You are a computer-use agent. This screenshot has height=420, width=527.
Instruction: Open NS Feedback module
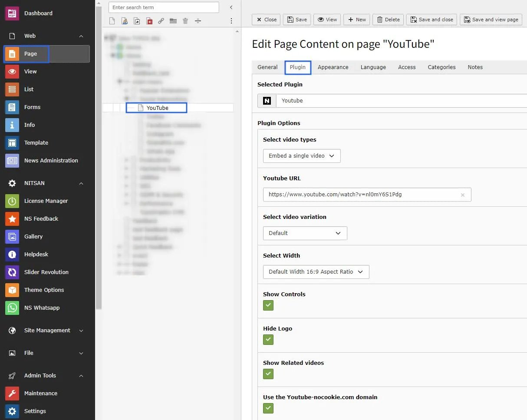47,219
